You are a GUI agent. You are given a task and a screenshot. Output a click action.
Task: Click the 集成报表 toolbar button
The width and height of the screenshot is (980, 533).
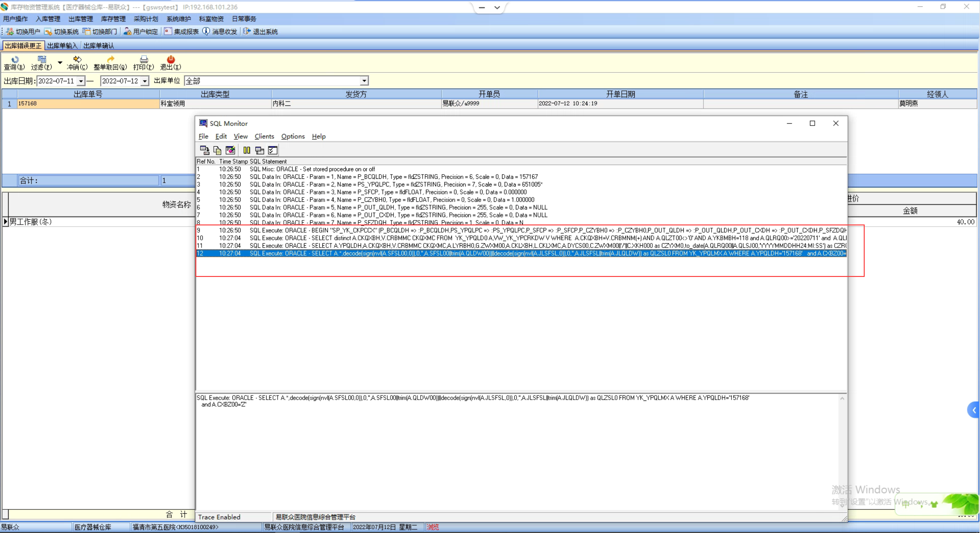click(182, 32)
